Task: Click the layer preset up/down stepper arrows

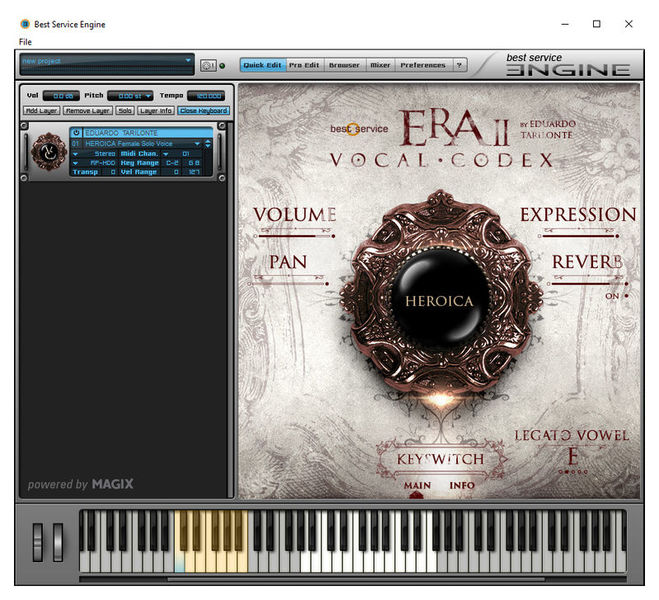Action: (x=208, y=144)
